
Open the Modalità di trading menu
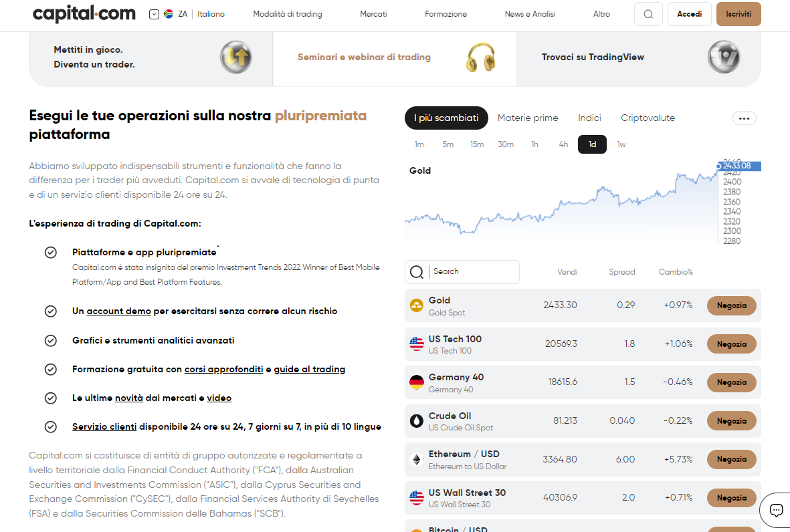point(288,14)
